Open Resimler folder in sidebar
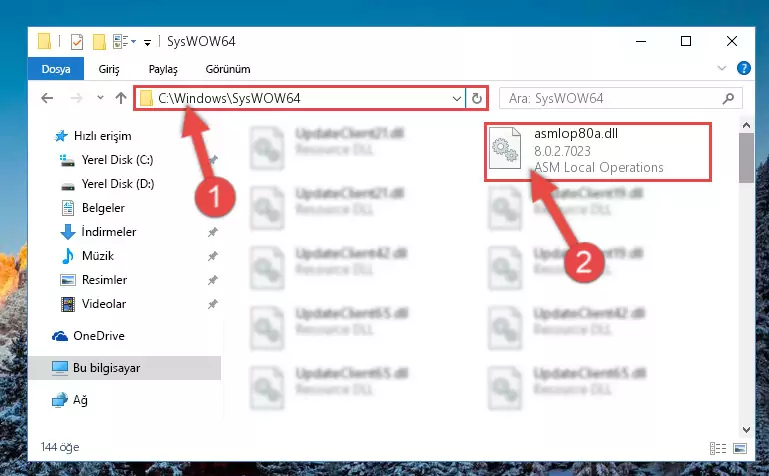 (104, 280)
